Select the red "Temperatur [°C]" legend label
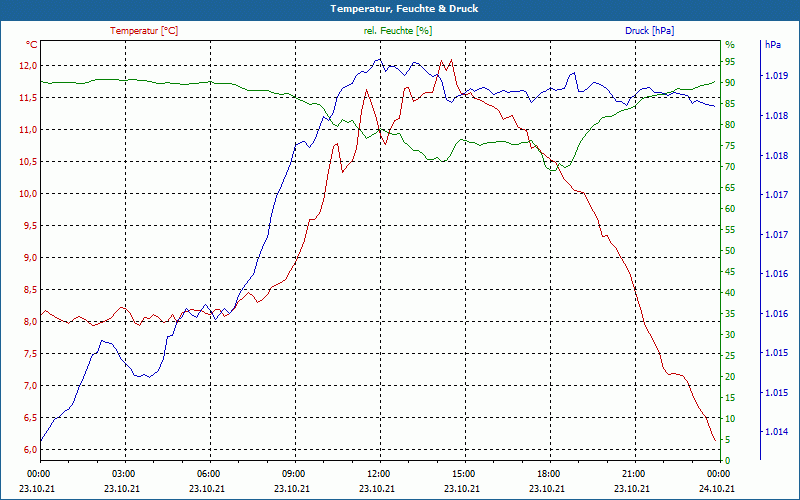 [x=144, y=31]
